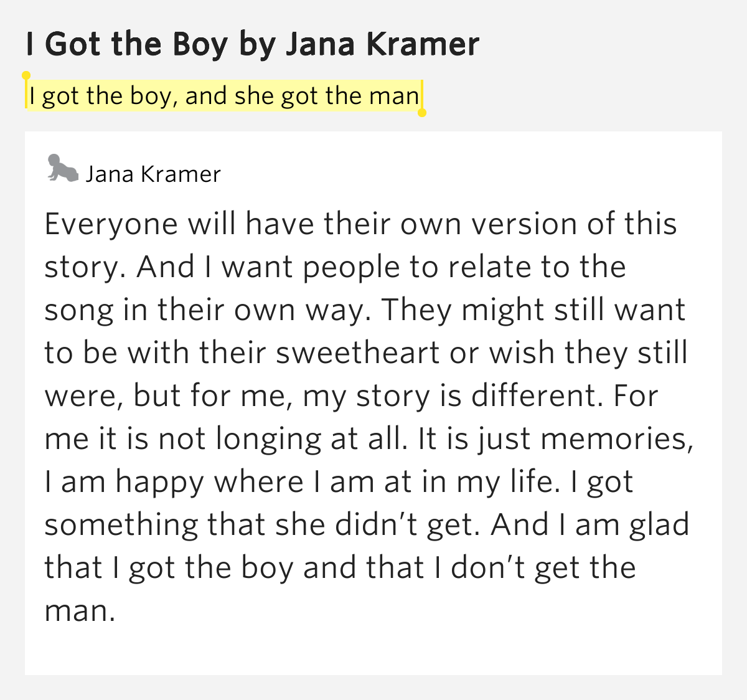Select the highlighted lyric "I got the boy, and she got the man"
Viewport: 747px width, 700px height.
(x=224, y=96)
